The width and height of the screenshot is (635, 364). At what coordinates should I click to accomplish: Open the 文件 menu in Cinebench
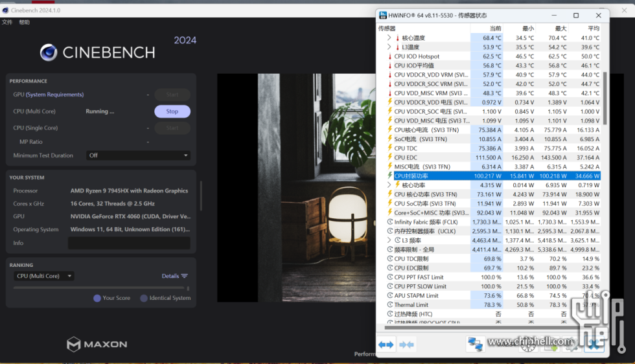click(x=7, y=22)
